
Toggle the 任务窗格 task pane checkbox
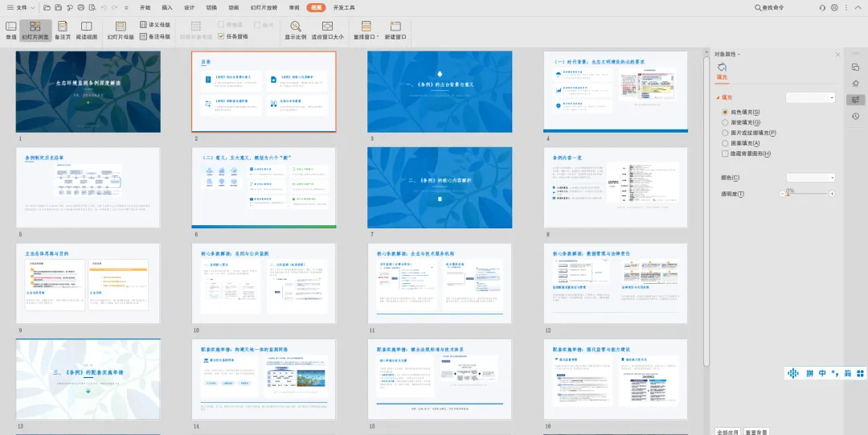(x=222, y=36)
